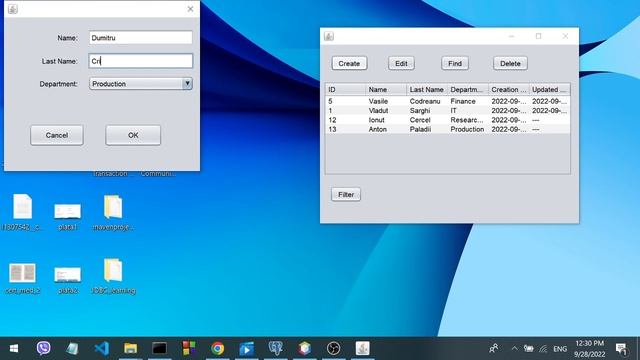This screenshot has height=360, width=640.
Task: Open the People icon in system tray
Action: click(x=493, y=348)
